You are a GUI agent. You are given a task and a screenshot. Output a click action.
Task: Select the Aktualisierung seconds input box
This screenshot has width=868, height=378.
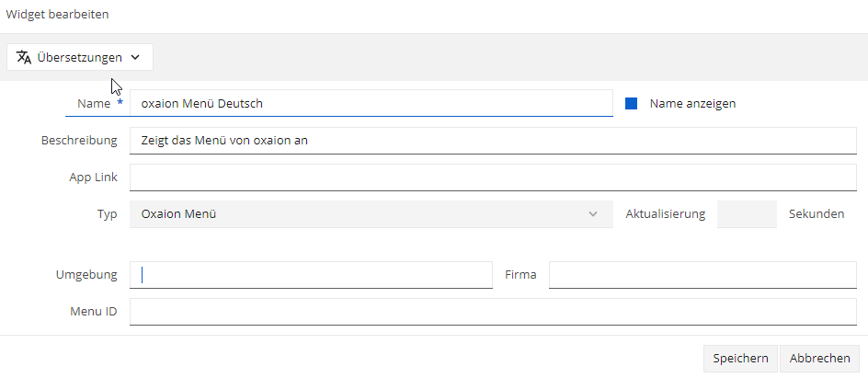point(747,214)
